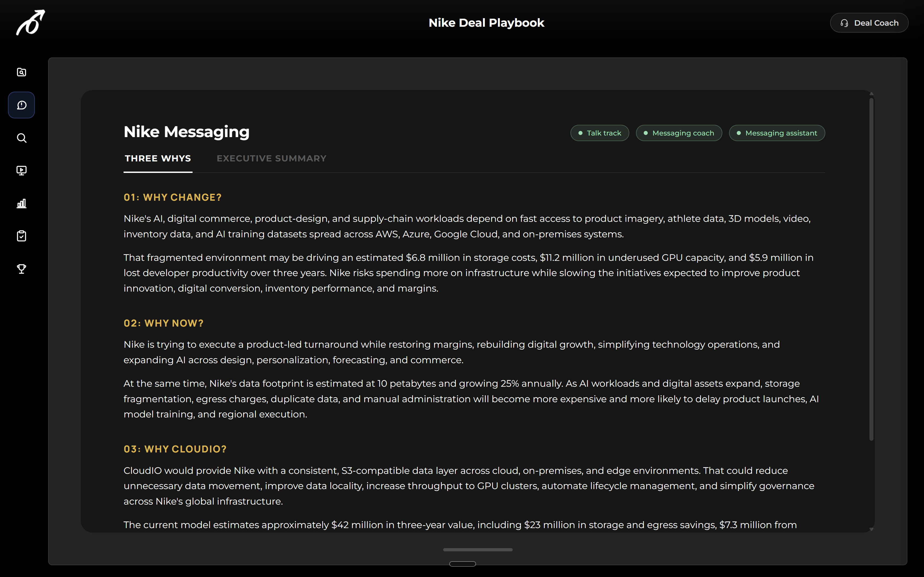Click the paragraph starting "At the same time"

(x=471, y=399)
